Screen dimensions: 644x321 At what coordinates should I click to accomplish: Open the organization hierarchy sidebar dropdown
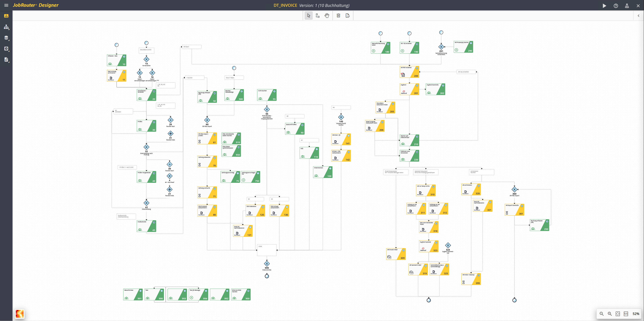pyautogui.click(x=7, y=27)
